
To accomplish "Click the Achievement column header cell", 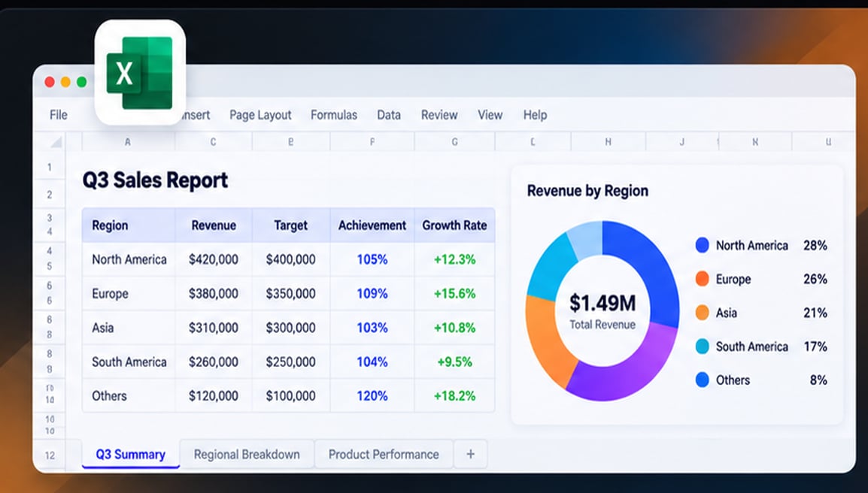I will [x=372, y=225].
